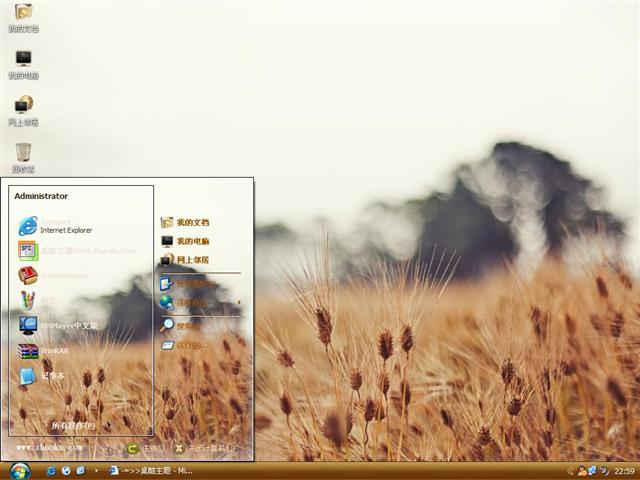Open the 回收站 recycle bin on desktop

coord(23,158)
